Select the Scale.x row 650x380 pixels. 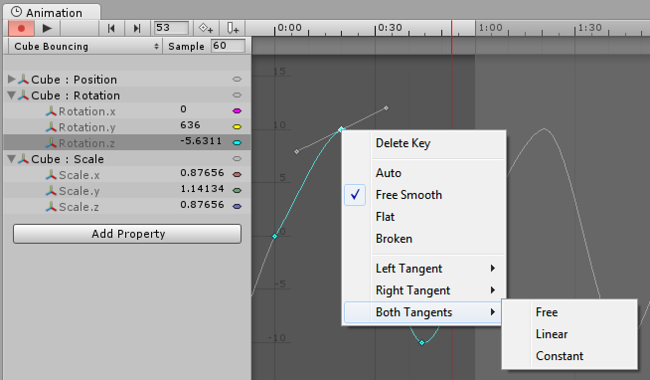pos(127,175)
